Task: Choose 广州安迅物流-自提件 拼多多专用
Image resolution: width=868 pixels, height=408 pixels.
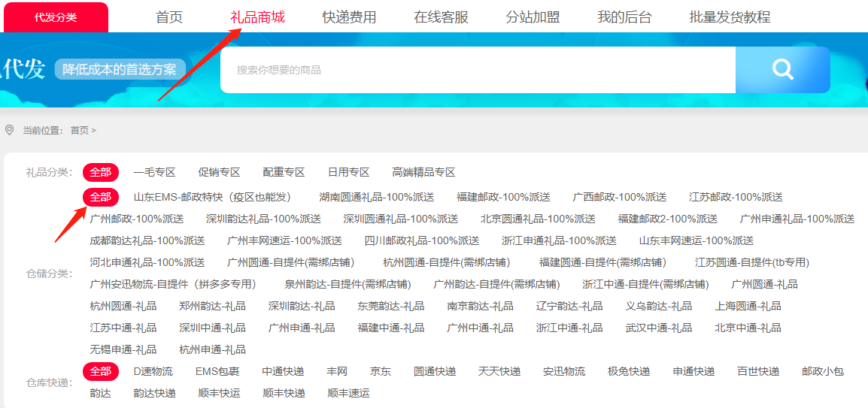Action: click(x=173, y=284)
